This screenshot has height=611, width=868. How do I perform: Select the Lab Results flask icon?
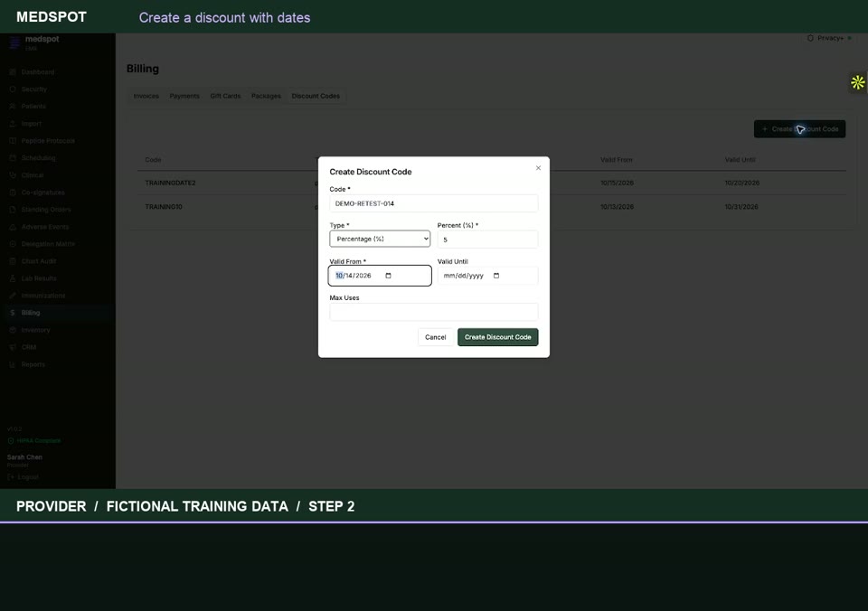[x=13, y=278]
